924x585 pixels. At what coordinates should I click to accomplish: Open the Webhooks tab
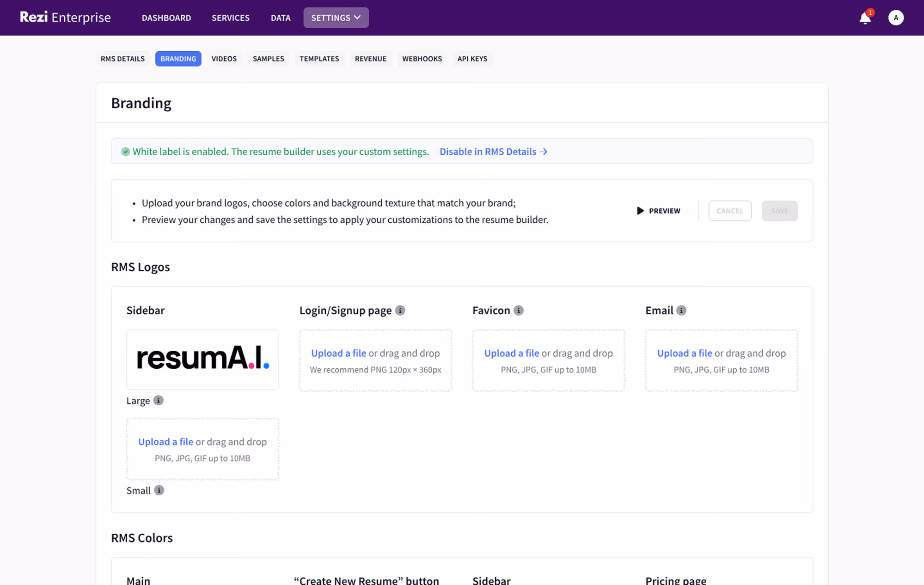pyautogui.click(x=422, y=59)
